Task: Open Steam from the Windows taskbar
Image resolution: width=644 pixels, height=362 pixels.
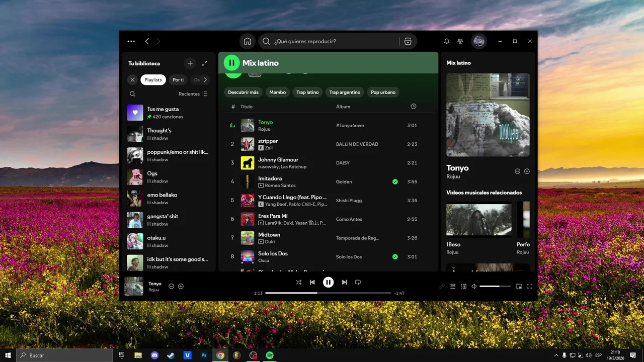Action: tap(171, 355)
